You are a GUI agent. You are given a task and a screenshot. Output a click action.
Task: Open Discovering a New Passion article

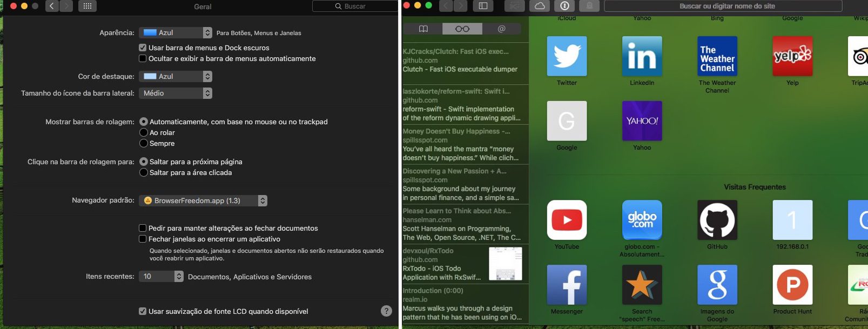[465, 184]
